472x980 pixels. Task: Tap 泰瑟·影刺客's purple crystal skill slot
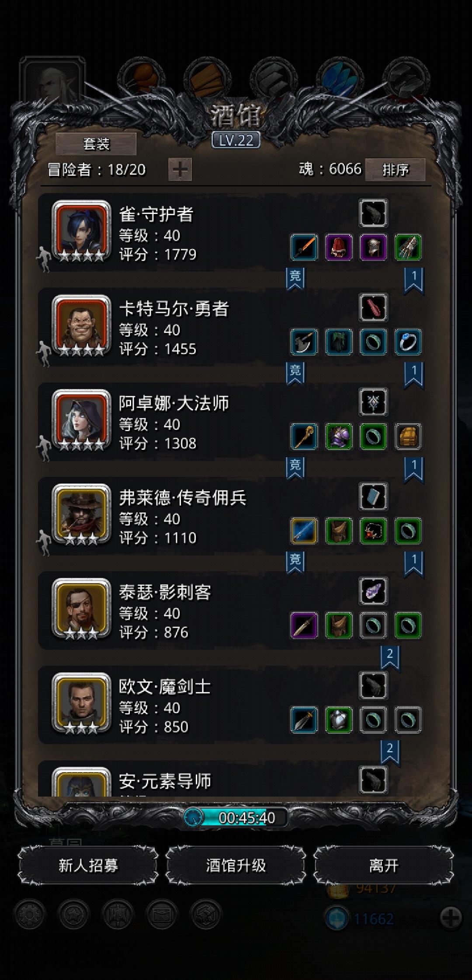[x=373, y=591]
